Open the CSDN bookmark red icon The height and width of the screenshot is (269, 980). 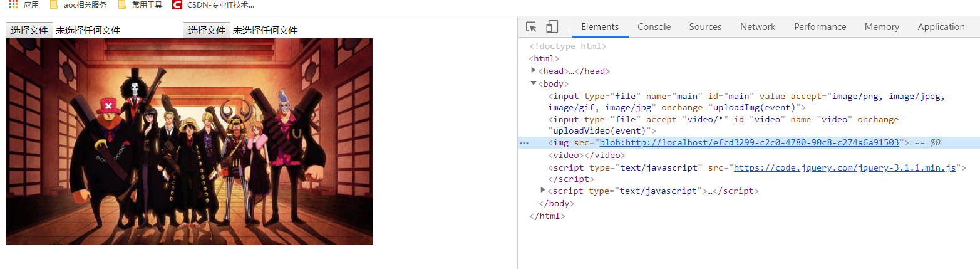177,4
